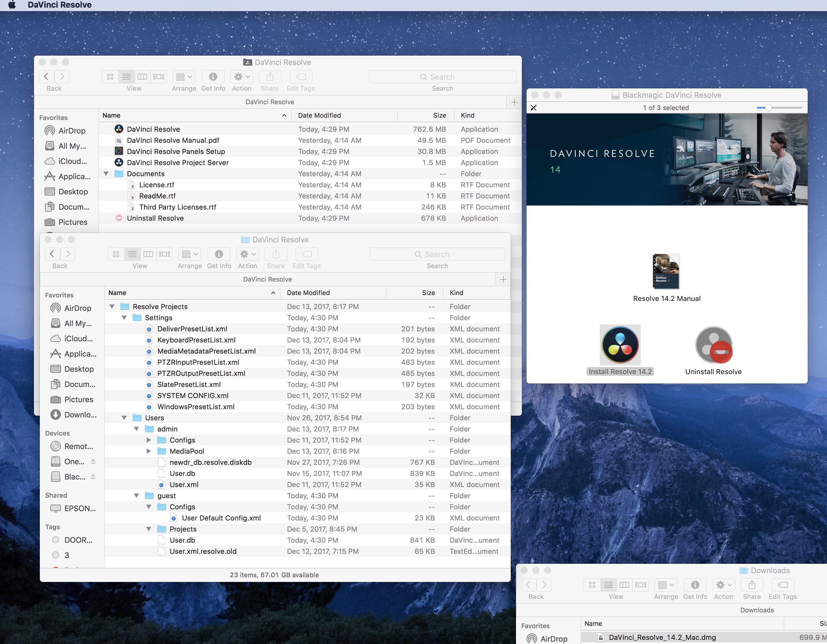Open DaVinci Resolve menu in menu bar

(x=59, y=5)
